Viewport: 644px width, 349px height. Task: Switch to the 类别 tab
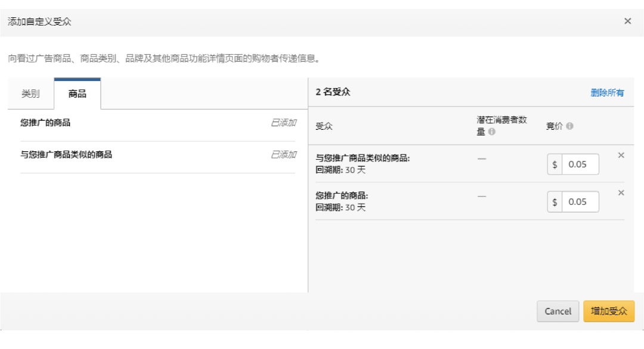pyautogui.click(x=31, y=94)
